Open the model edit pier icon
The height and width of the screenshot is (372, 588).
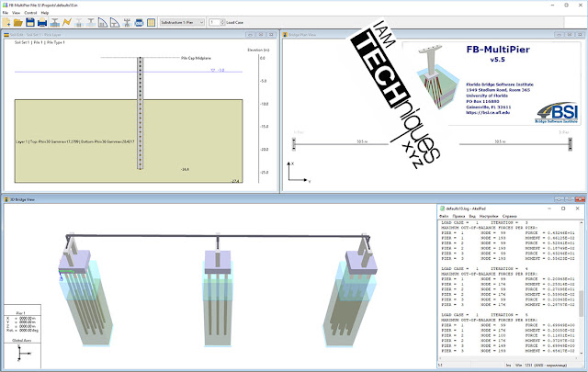pos(55,22)
